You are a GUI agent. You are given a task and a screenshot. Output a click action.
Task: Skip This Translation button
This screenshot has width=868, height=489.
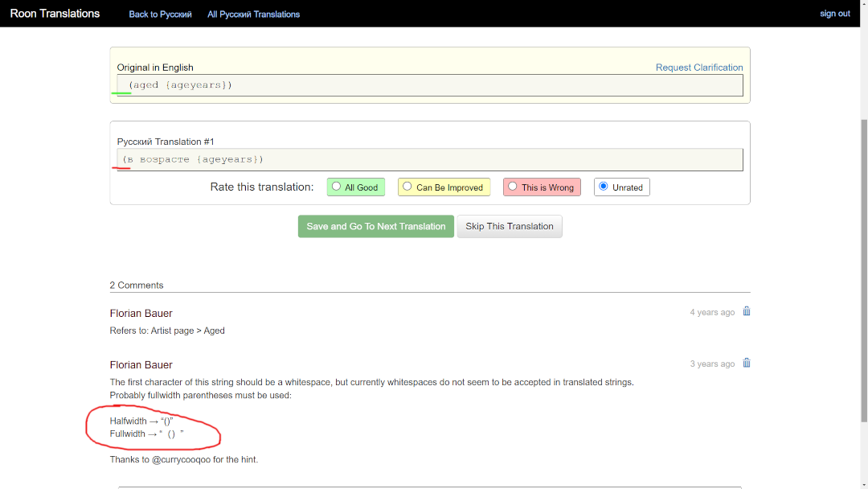pyautogui.click(x=510, y=226)
